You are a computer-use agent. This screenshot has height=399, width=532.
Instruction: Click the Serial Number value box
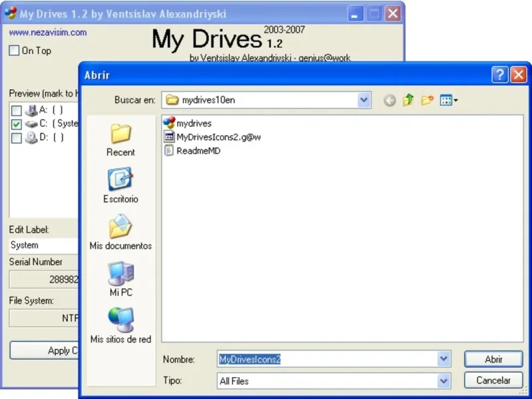coord(43,279)
